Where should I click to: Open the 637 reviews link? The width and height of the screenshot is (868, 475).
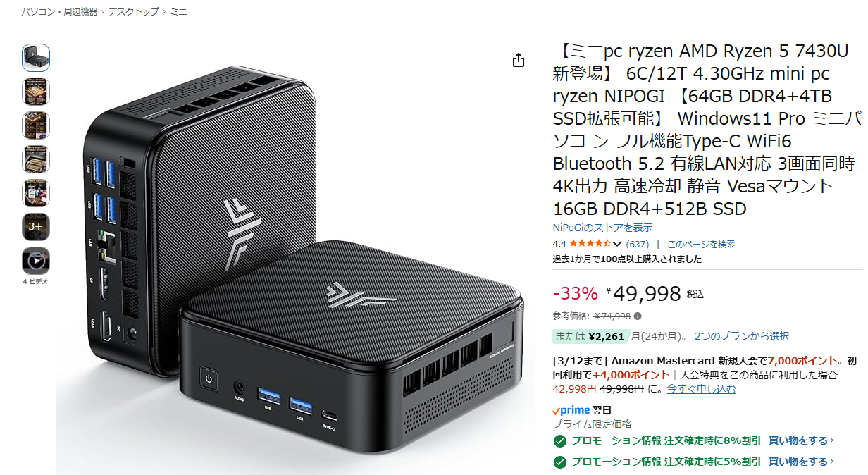(638, 244)
